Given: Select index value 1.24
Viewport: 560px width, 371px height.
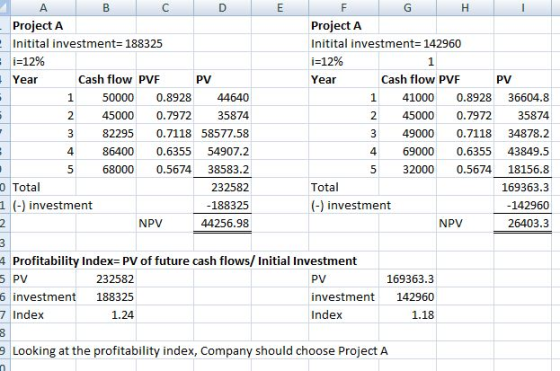Looking at the screenshot, I should 122,315.
